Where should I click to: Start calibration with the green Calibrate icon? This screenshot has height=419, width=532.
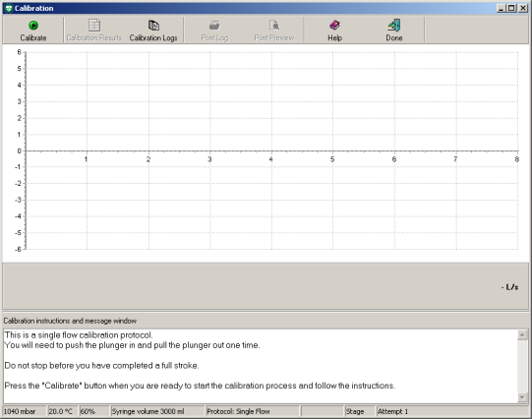click(x=33, y=26)
